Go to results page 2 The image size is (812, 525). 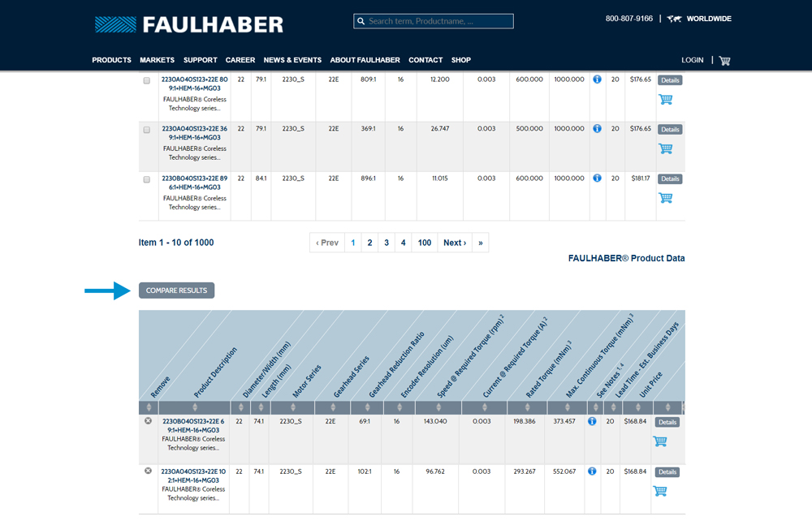pyautogui.click(x=369, y=243)
